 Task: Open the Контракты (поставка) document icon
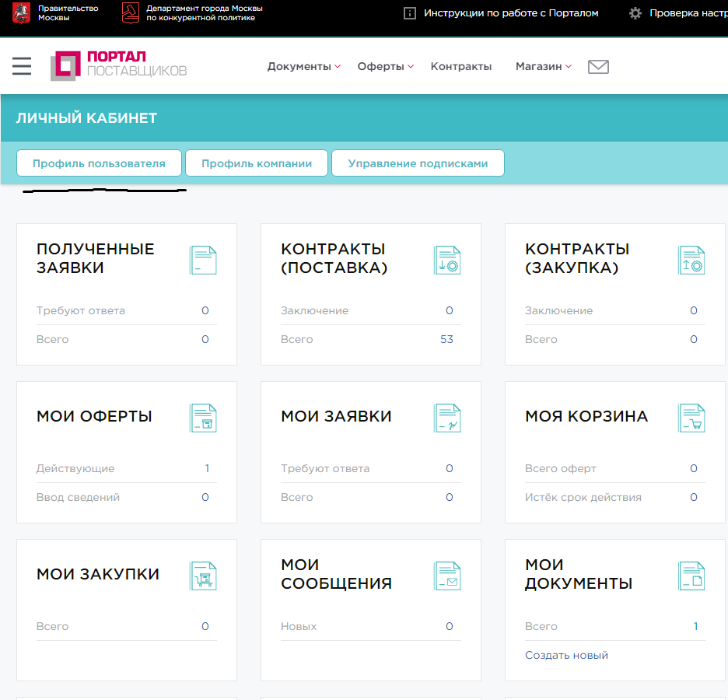[447, 260]
